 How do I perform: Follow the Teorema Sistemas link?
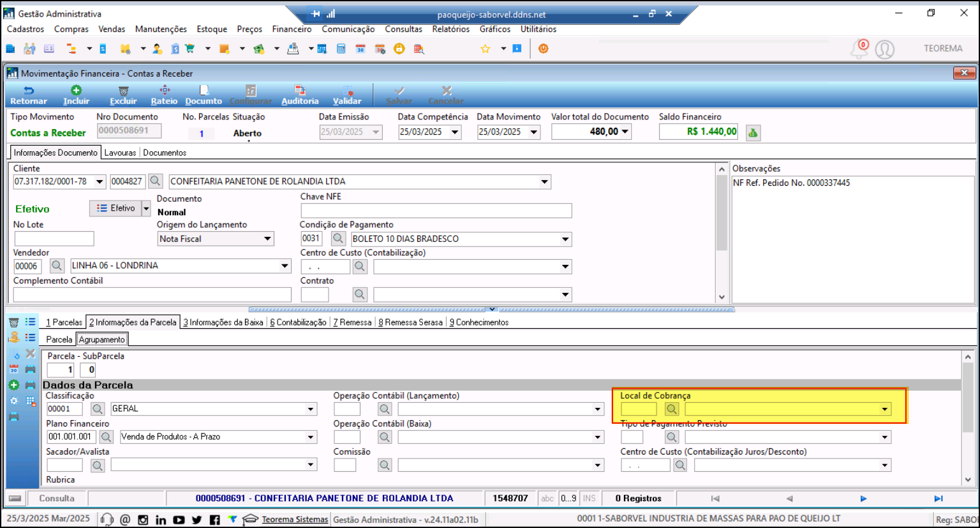point(295,520)
